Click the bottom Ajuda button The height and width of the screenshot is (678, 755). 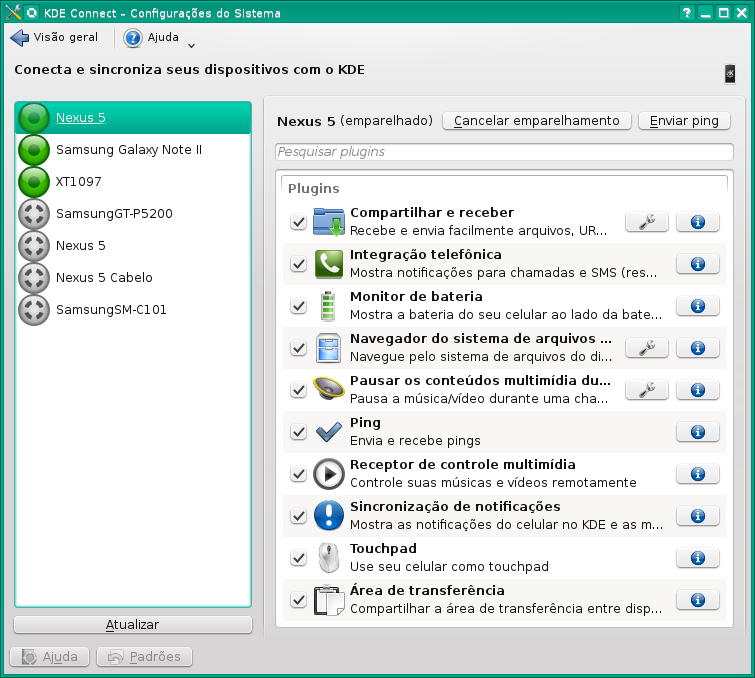pyautogui.click(x=50, y=657)
